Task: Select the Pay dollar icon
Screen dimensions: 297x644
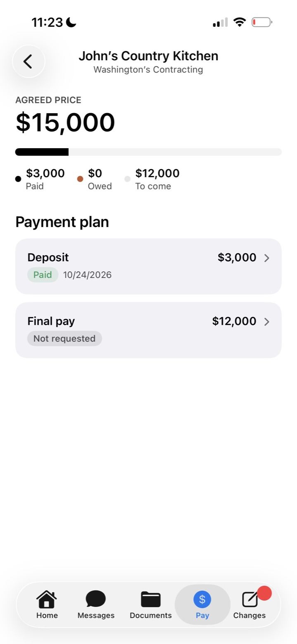Action: 202,599
